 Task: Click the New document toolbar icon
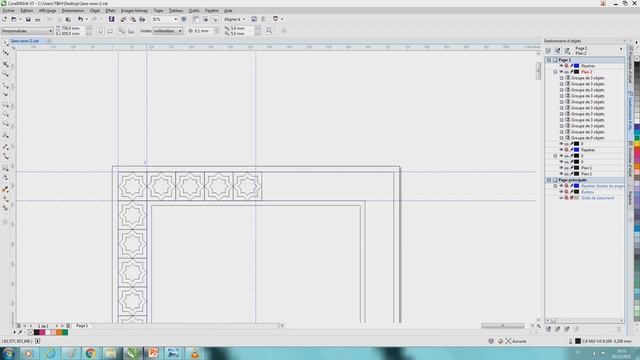click(4, 19)
